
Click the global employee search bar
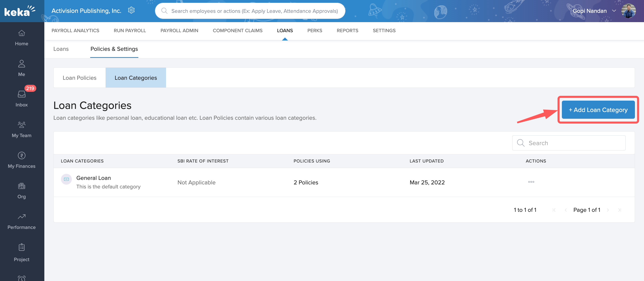[254, 11]
